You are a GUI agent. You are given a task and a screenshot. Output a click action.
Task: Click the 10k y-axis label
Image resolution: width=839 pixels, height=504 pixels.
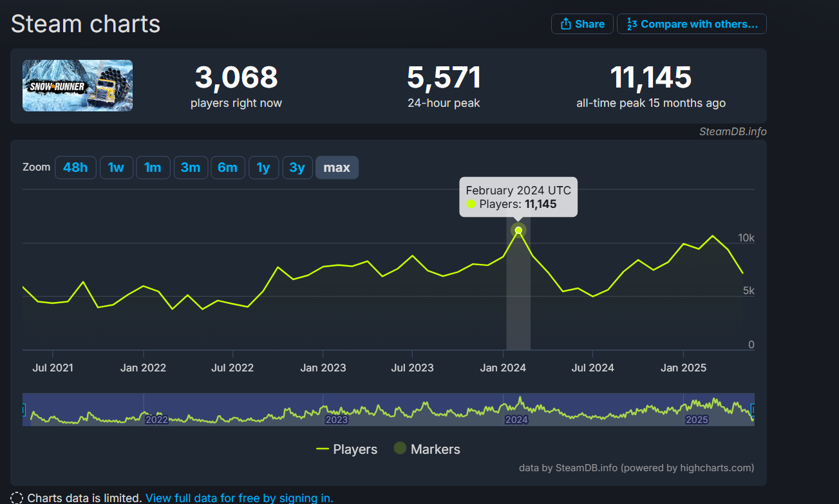point(746,238)
